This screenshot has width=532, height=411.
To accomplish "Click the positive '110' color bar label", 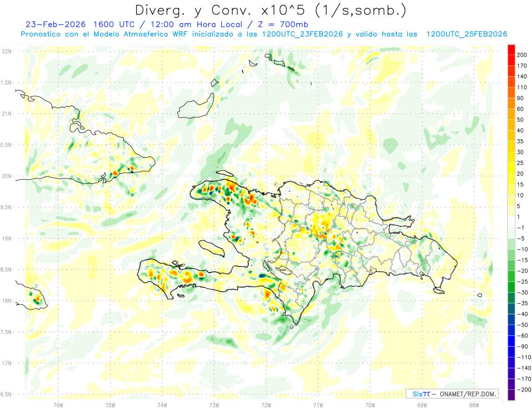I will (523, 87).
